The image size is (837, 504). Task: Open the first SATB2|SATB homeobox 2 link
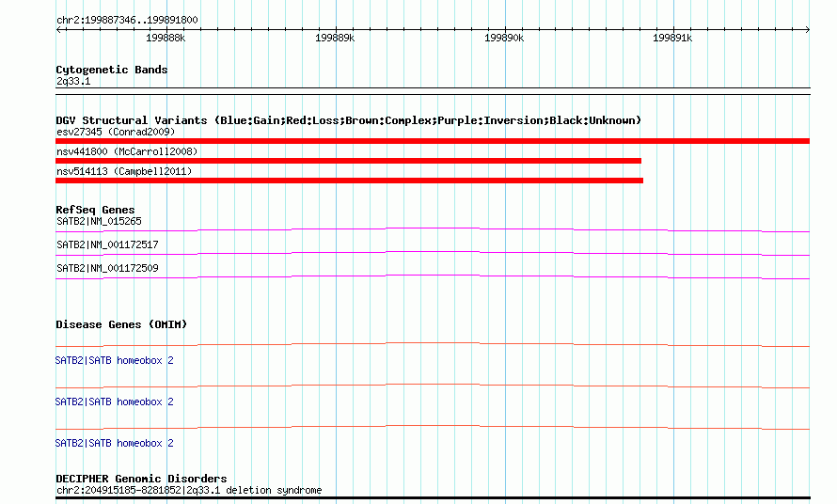coord(114,360)
